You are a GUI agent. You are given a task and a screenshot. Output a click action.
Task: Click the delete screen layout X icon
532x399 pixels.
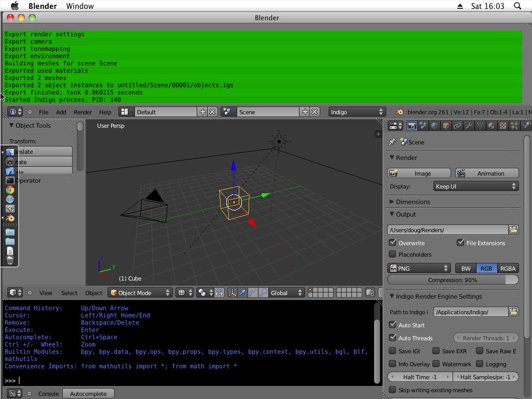(x=212, y=112)
